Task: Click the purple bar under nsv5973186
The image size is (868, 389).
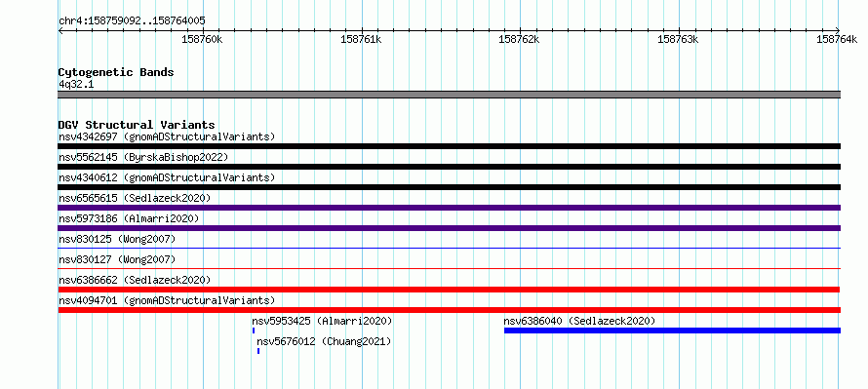Action: [x=450, y=228]
